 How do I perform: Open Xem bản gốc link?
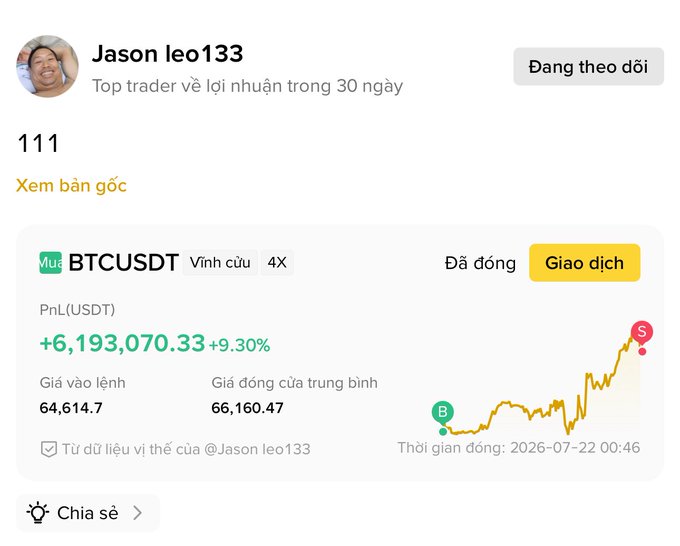71,186
